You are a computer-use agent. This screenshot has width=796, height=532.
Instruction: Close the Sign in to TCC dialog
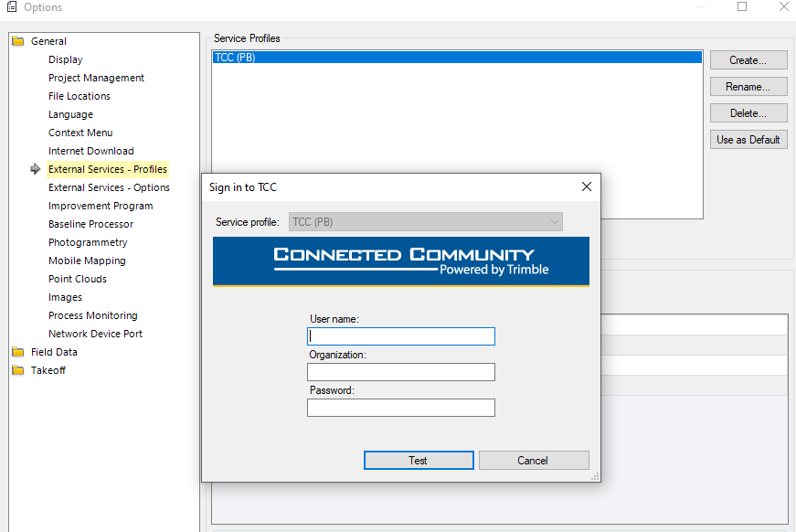[x=587, y=186]
